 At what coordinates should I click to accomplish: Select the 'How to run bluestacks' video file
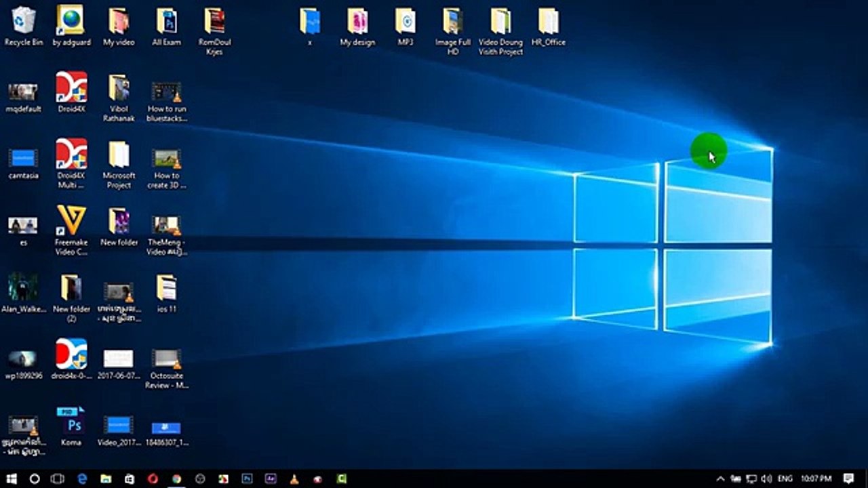pyautogui.click(x=166, y=102)
